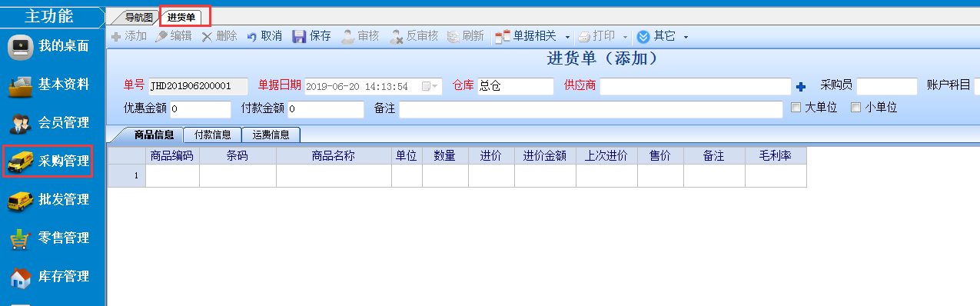The image size is (980, 306).
Task: Click the 付款金额 input field
Action: point(326,109)
